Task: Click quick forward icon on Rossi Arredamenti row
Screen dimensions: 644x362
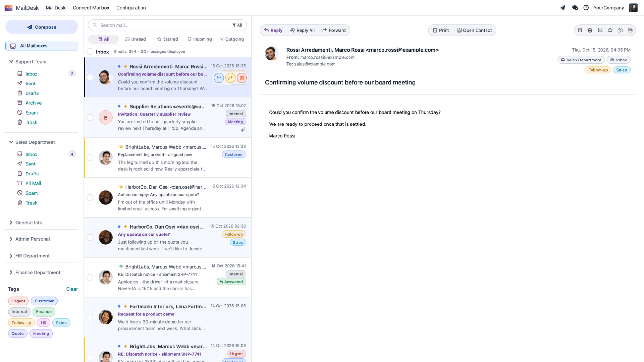Action: 230,78
